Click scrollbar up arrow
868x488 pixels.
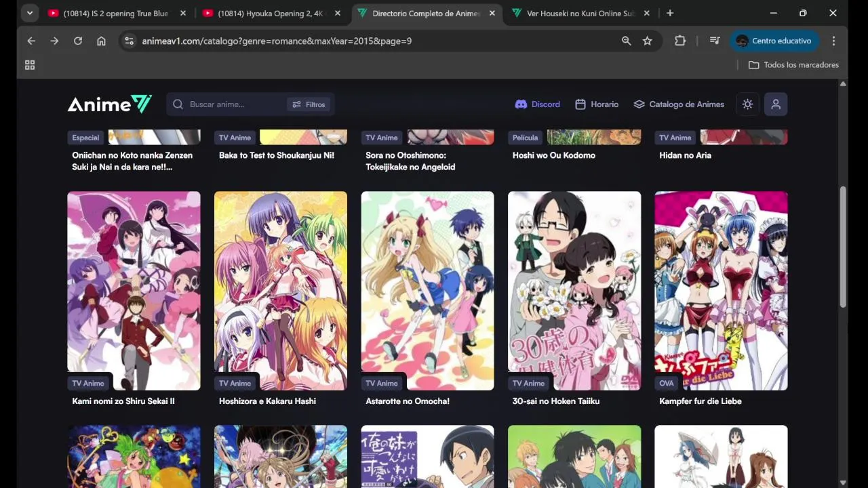(x=843, y=84)
